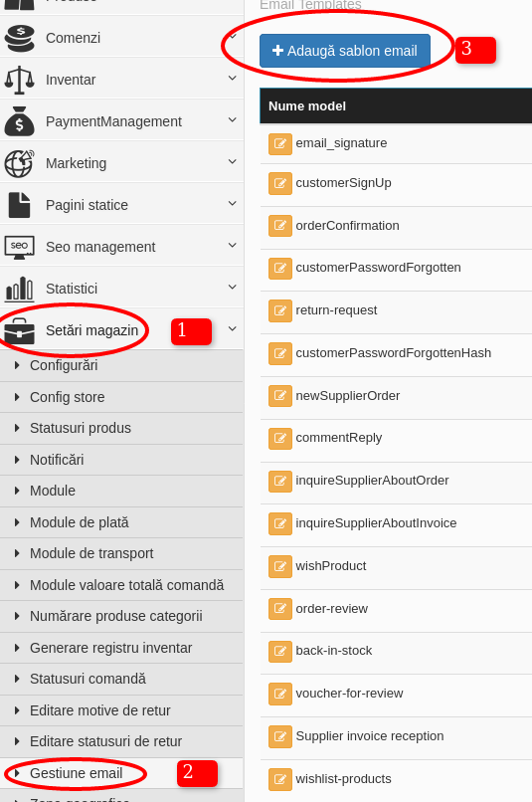Screen dimensions: 532x802
Task: Click the PaymentManagement menu label
Action: [113, 121]
